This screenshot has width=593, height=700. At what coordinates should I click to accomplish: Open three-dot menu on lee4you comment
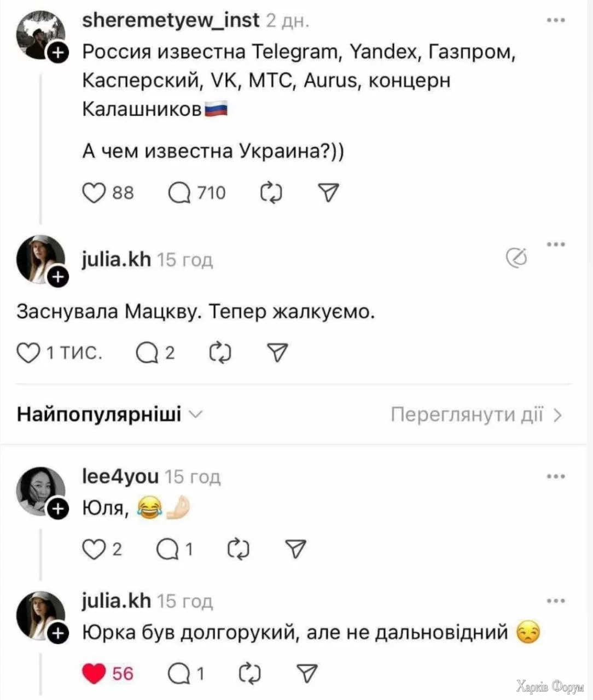[x=556, y=477]
